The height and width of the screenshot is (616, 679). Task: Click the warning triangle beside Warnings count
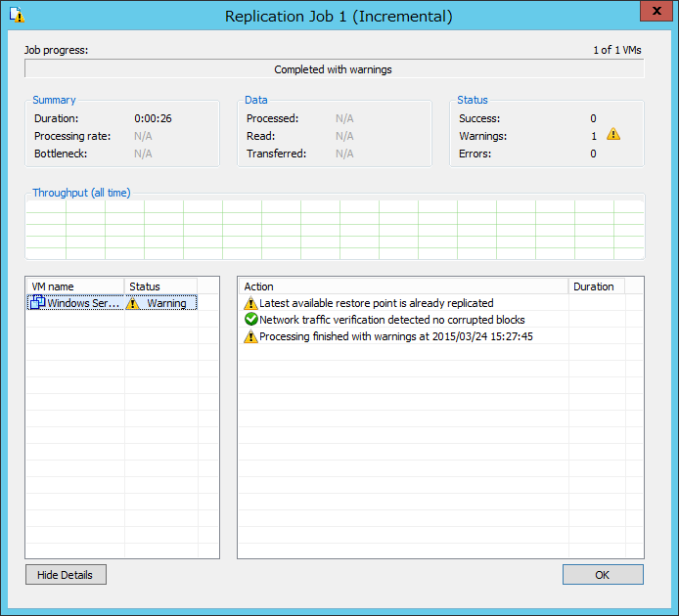[x=613, y=134]
